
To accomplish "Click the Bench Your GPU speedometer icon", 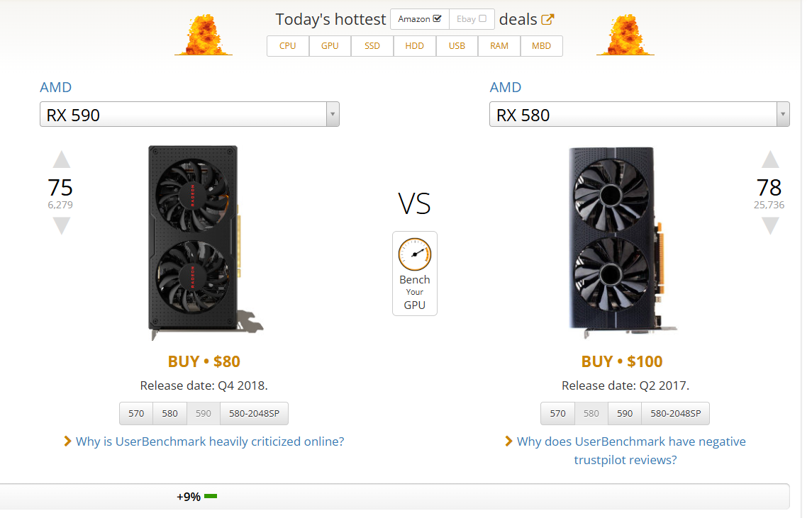I will pyautogui.click(x=415, y=255).
